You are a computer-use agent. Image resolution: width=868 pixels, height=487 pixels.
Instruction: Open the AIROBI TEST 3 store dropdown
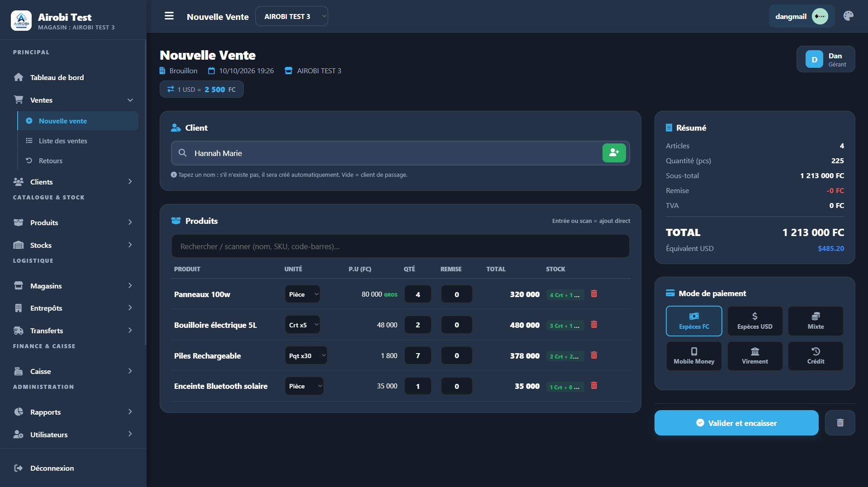(292, 16)
